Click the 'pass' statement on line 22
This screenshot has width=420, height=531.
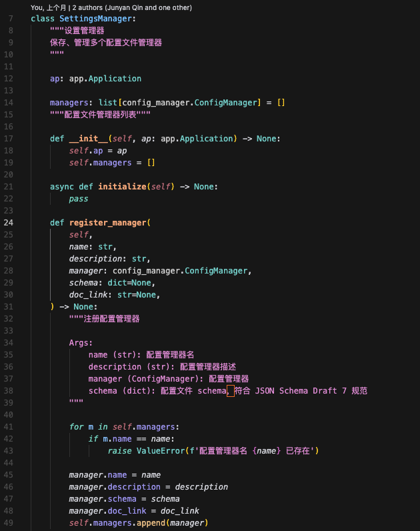(78, 199)
